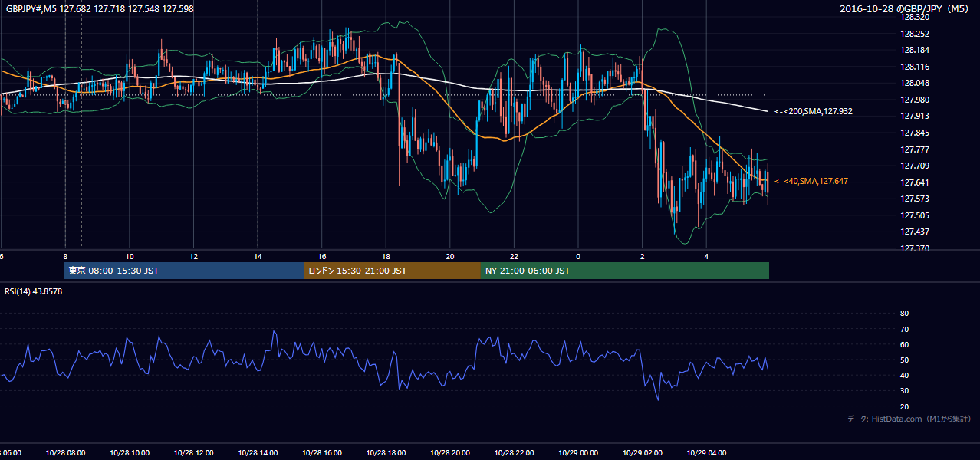This screenshot has width=980, height=460.
Task: Click the 10/29 04:00 time axis label
Action: [706, 453]
